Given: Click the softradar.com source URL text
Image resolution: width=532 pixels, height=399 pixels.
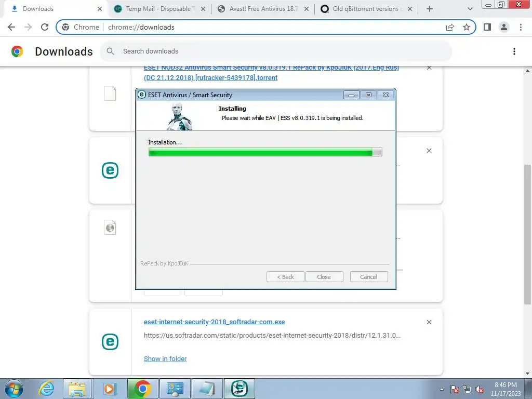Looking at the screenshot, I should pyautogui.click(x=272, y=336).
